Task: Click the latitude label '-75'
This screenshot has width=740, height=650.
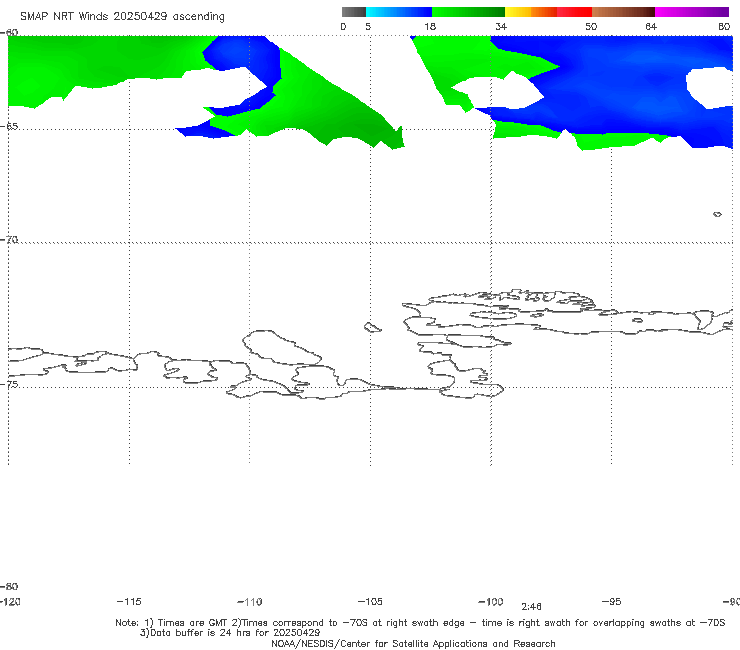Action: pos(9,384)
